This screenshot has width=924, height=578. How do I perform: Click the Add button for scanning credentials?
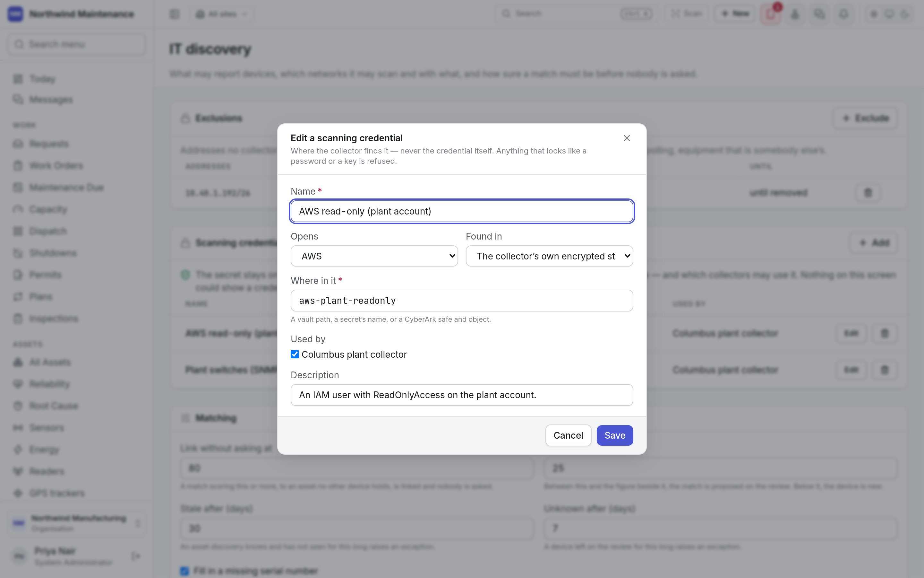click(874, 243)
